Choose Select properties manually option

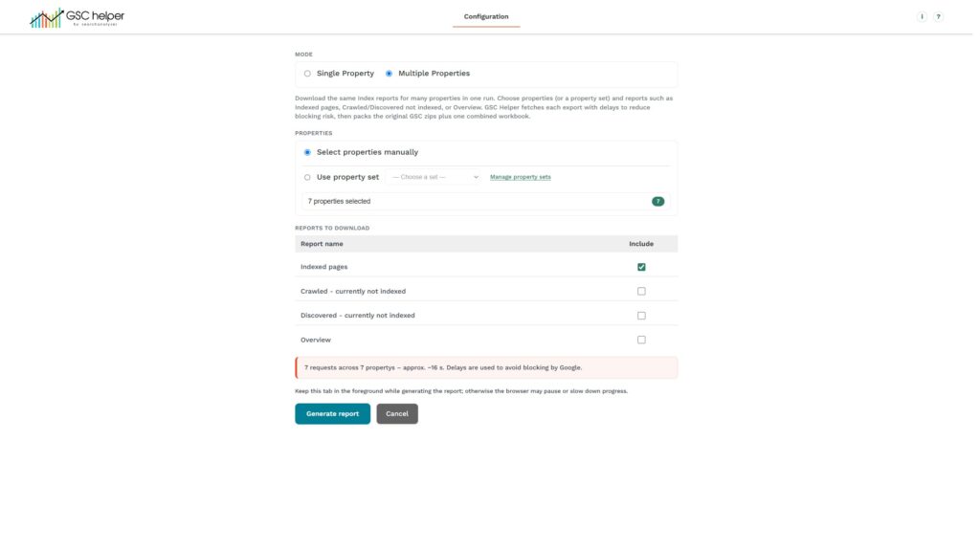coord(307,152)
